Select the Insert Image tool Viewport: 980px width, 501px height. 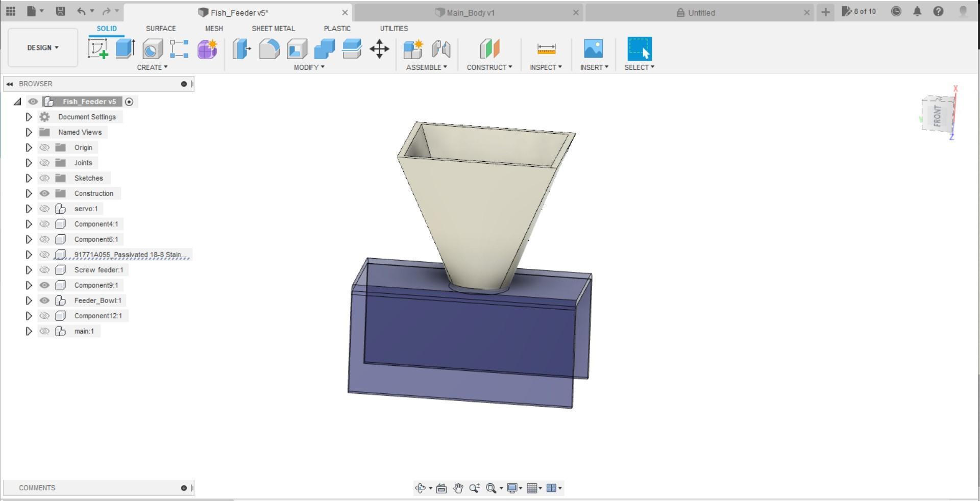593,49
